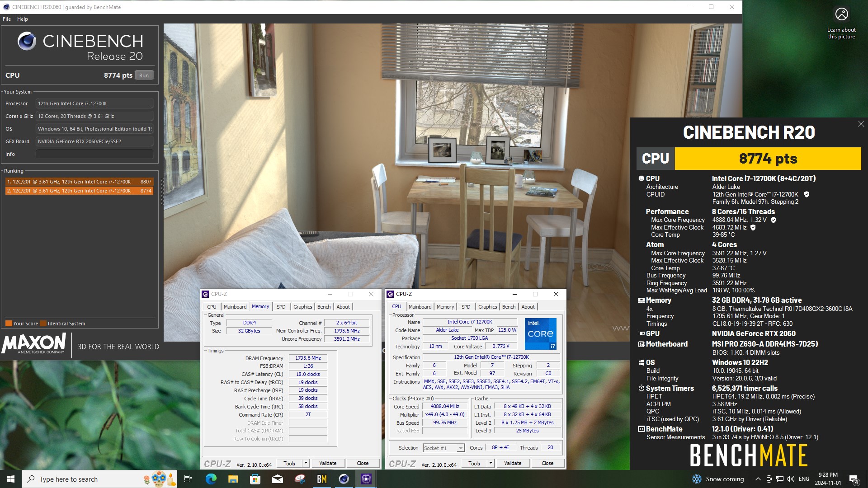The height and width of the screenshot is (488, 868).
Task: Open the Cinebench File menu
Action: (x=7, y=19)
